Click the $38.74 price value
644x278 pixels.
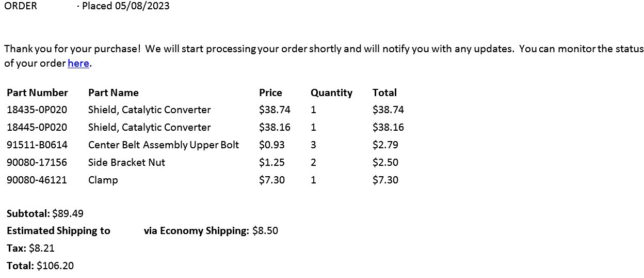point(275,110)
